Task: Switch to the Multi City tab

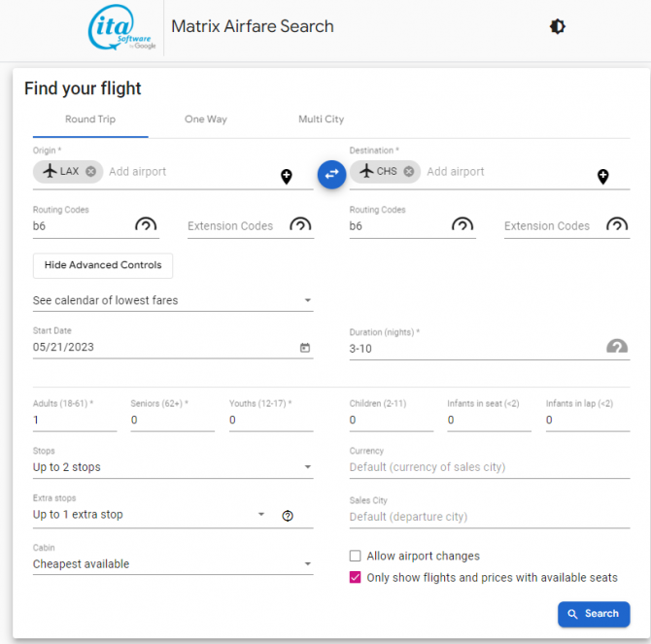Action: tap(322, 119)
